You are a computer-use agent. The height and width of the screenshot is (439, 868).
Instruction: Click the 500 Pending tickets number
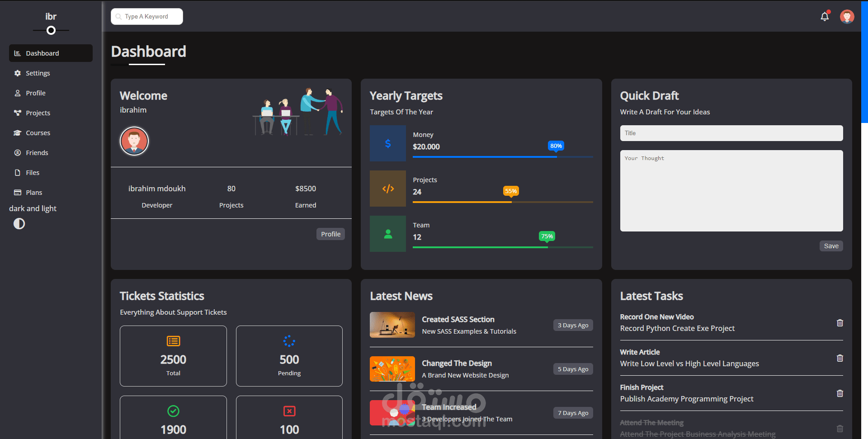tap(289, 359)
